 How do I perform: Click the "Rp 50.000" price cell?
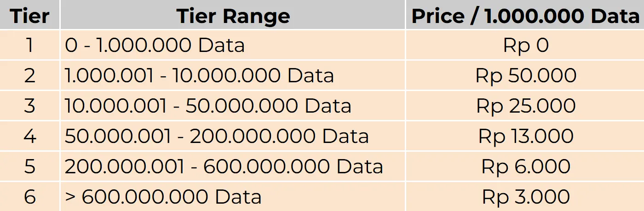[526, 75]
